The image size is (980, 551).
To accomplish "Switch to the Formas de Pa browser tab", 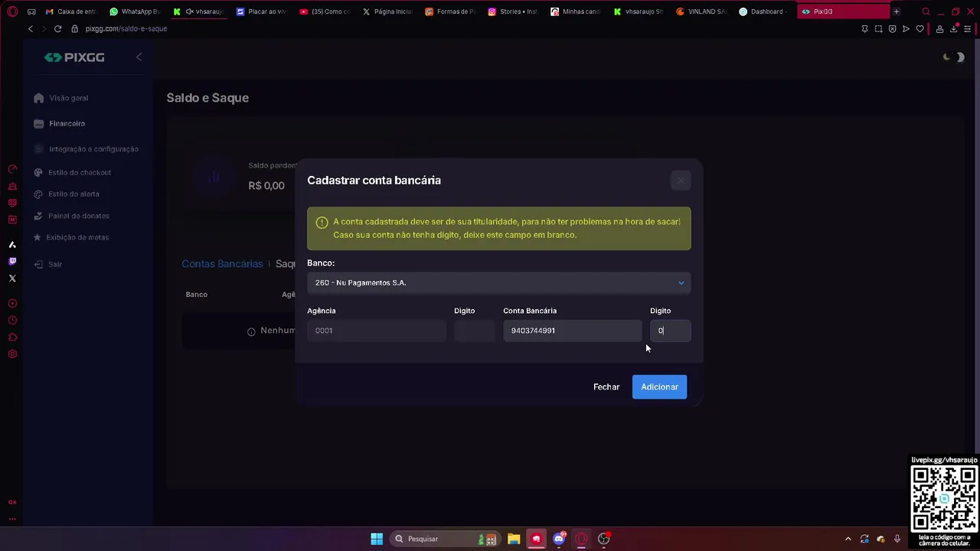I will tap(451, 11).
